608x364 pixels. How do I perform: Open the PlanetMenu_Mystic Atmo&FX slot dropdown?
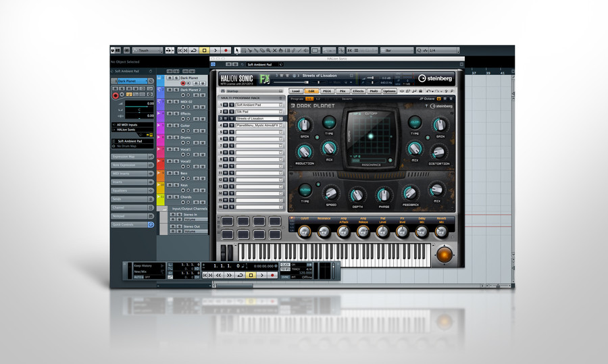click(x=280, y=126)
